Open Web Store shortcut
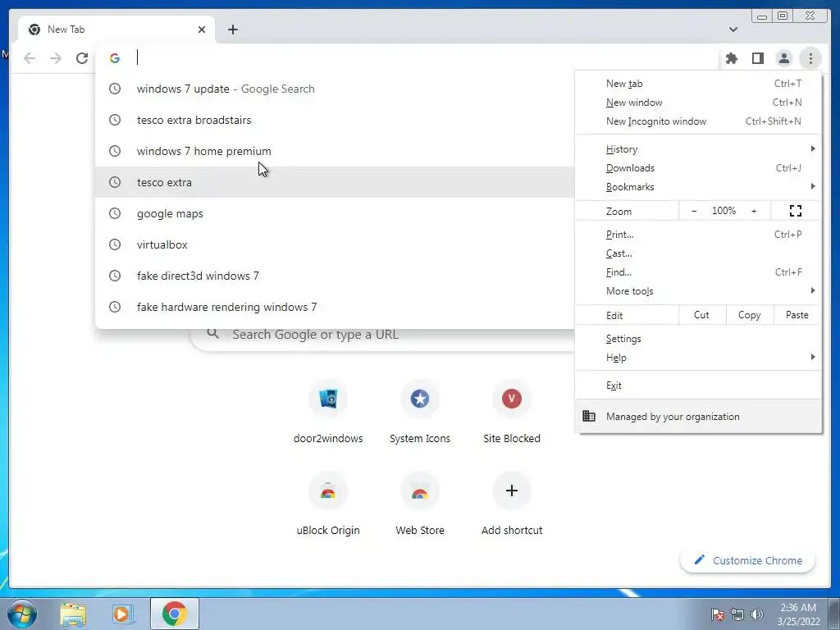 point(420,491)
